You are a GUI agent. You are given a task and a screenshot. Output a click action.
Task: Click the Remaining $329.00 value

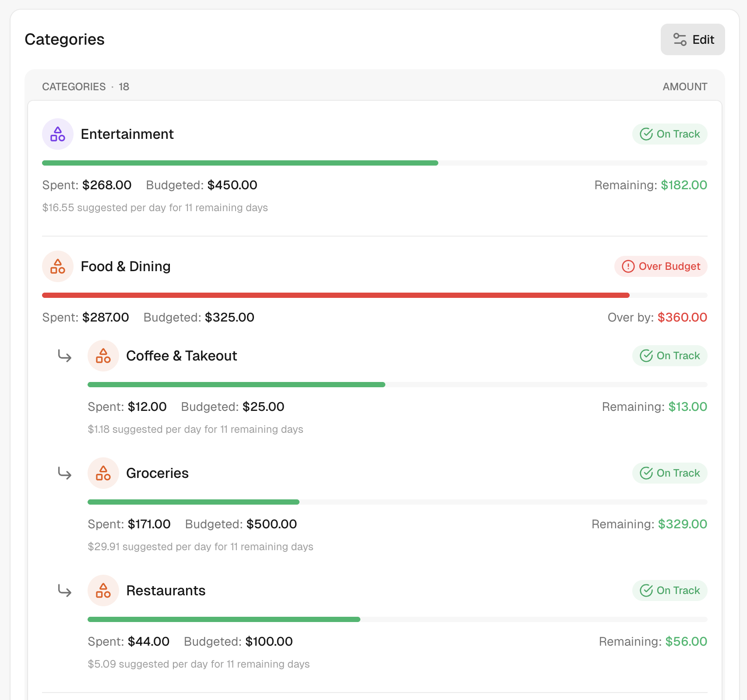(683, 524)
